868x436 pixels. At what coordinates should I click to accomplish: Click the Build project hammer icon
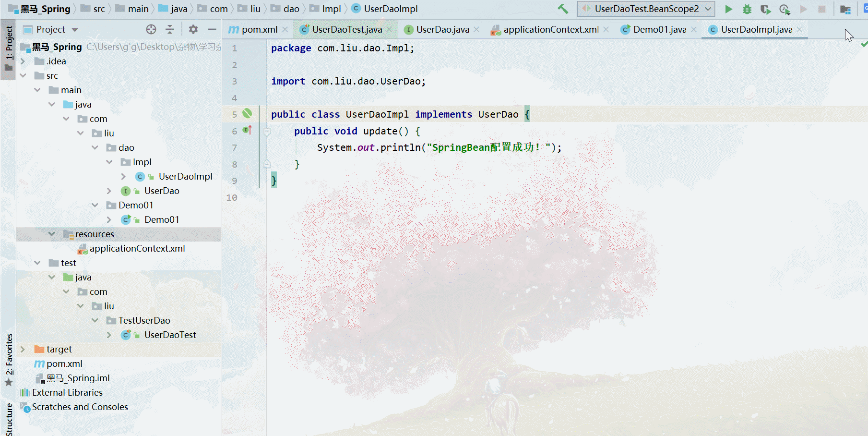pos(563,9)
